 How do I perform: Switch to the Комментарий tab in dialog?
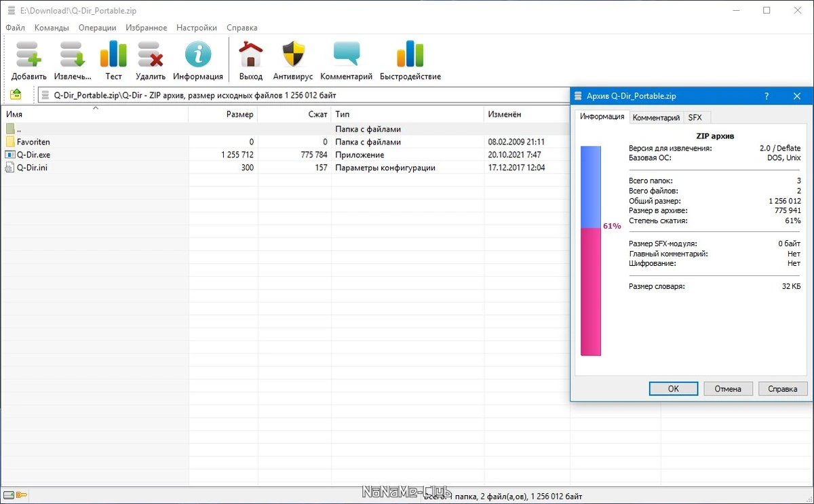(x=656, y=117)
